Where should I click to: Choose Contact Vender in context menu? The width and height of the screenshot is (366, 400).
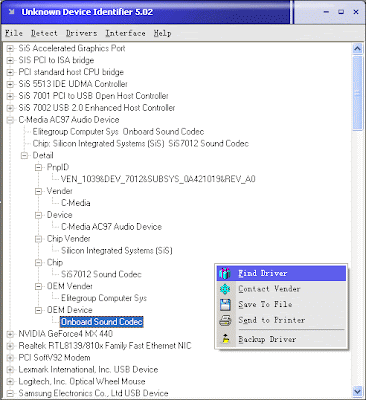click(281, 289)
